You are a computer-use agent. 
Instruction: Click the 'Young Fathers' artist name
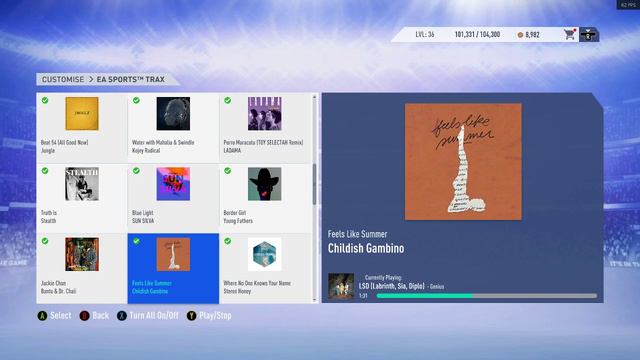coord(238,221)
